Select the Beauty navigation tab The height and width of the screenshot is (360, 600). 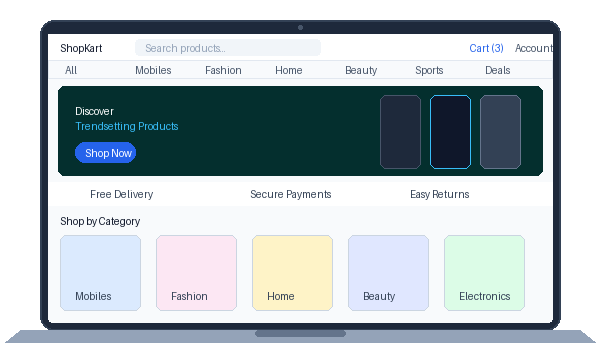click(361, 70)
